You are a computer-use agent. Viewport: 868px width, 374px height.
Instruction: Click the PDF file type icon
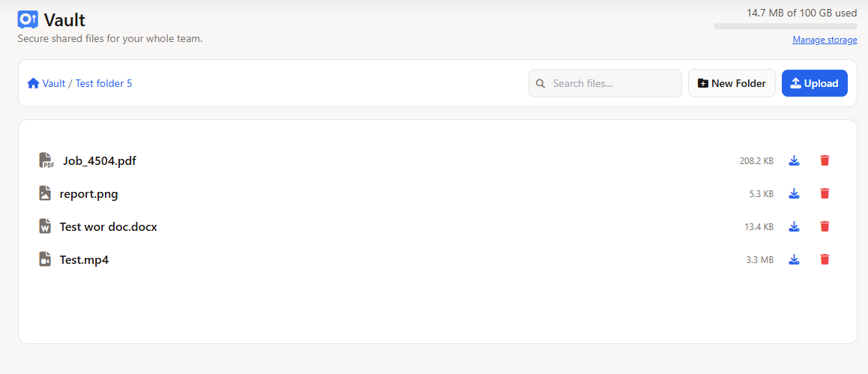point(46,160)
